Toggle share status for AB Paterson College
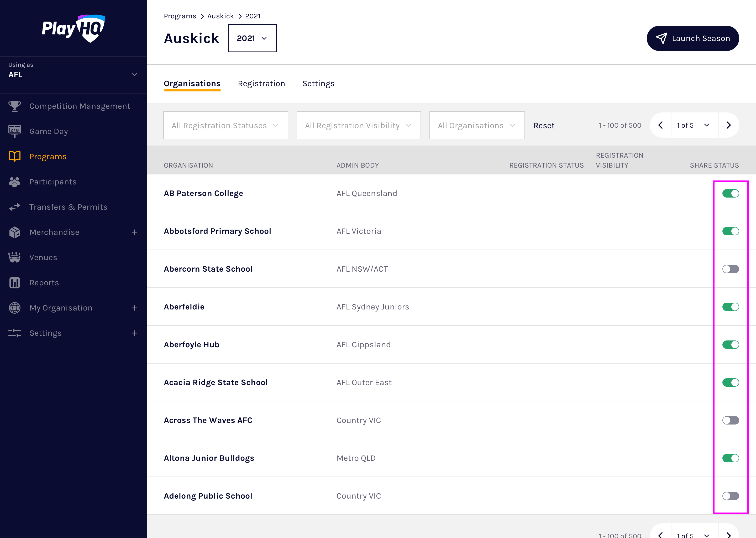The image size is (756, 538). coord(731,193)
